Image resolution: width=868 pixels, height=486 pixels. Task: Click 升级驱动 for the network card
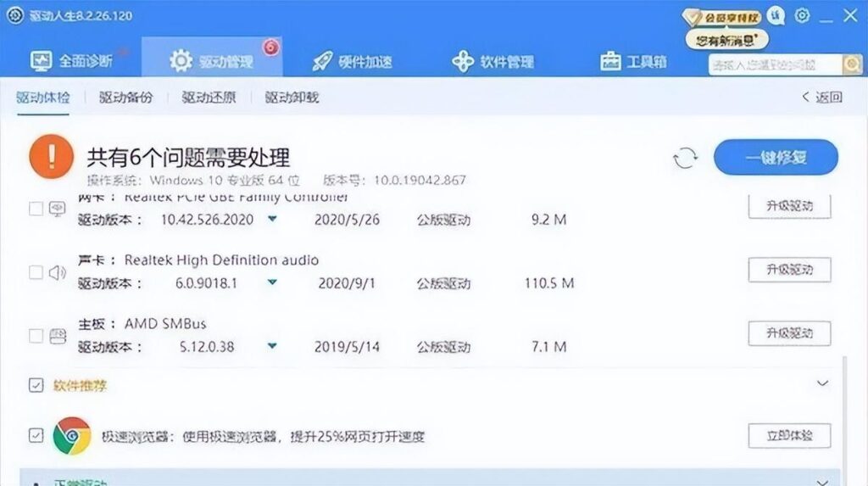(x=789, y=206)
